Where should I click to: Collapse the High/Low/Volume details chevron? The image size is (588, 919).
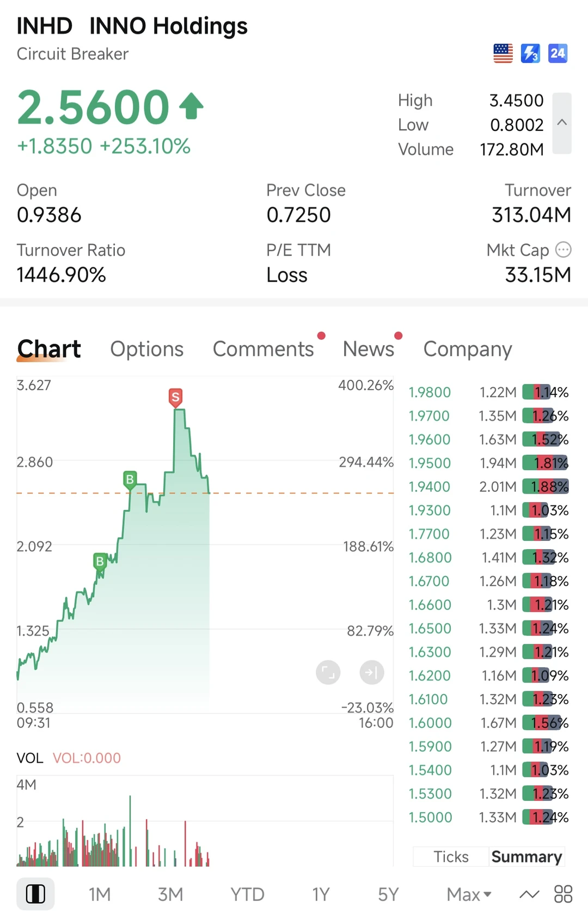(x=562, y=123)
